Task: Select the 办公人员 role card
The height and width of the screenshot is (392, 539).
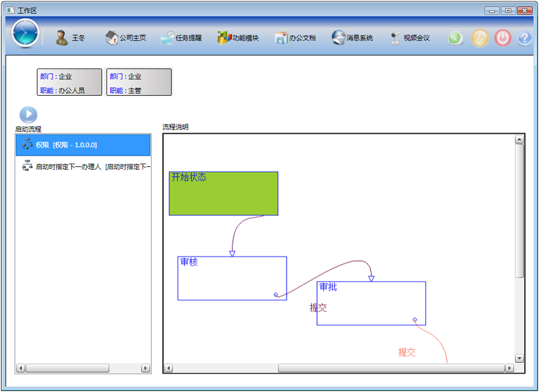Action: [70, 82]
